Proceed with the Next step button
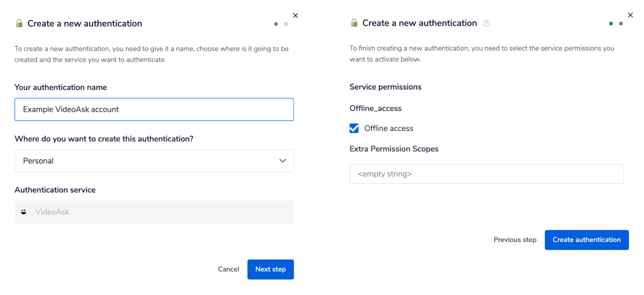This screenshot has height=295, width=644. (270, 269)
